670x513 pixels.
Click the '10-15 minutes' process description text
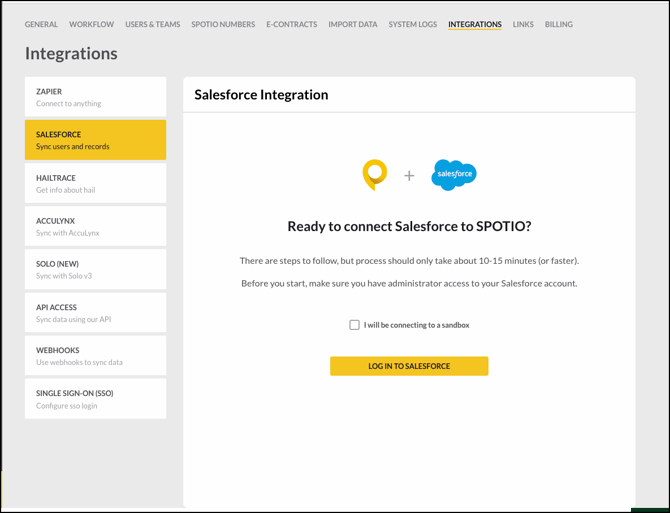(409, 261)
